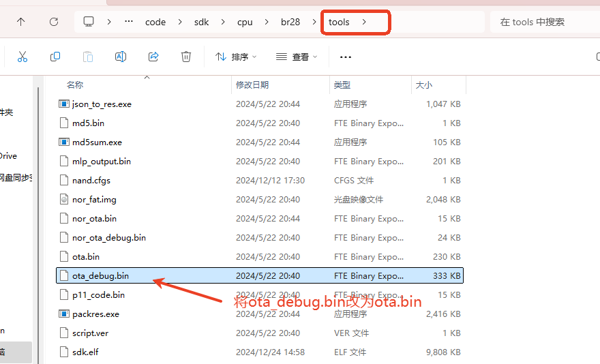
Task: Sort by 修改日期 column header
Action: (x=252, y=85)
